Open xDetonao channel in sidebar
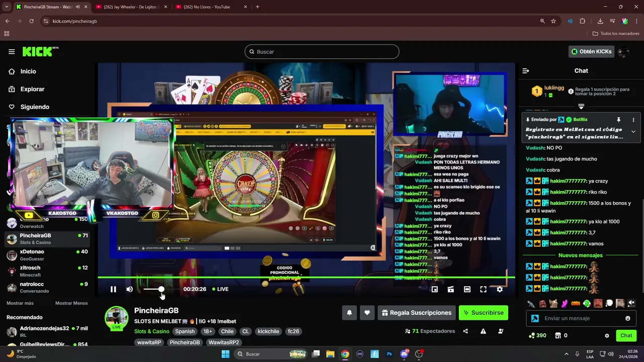The image size is (644, 362). (48, 255)
